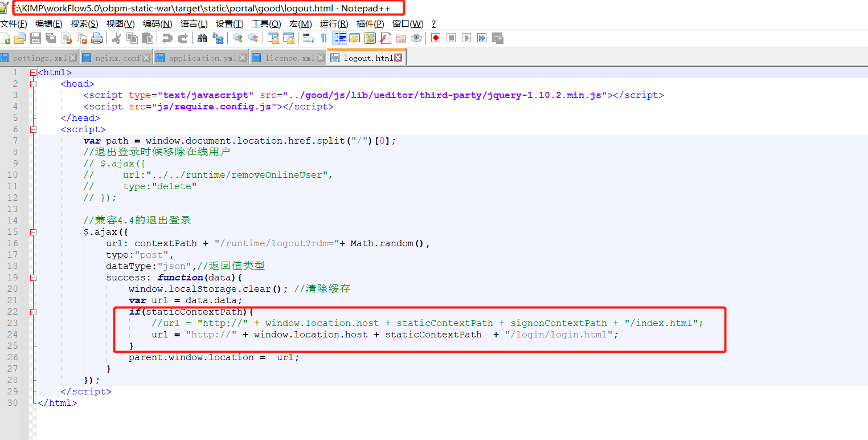Screen dimensions: 868x440
Task: Collapse the success function fold on line 19
Action: (33, 278)
